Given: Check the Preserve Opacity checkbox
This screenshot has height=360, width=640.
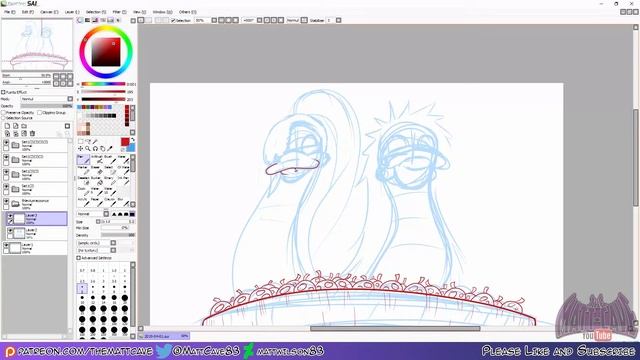Looking at the screenshot, I should pyautogui.click(x=3, y=113).
